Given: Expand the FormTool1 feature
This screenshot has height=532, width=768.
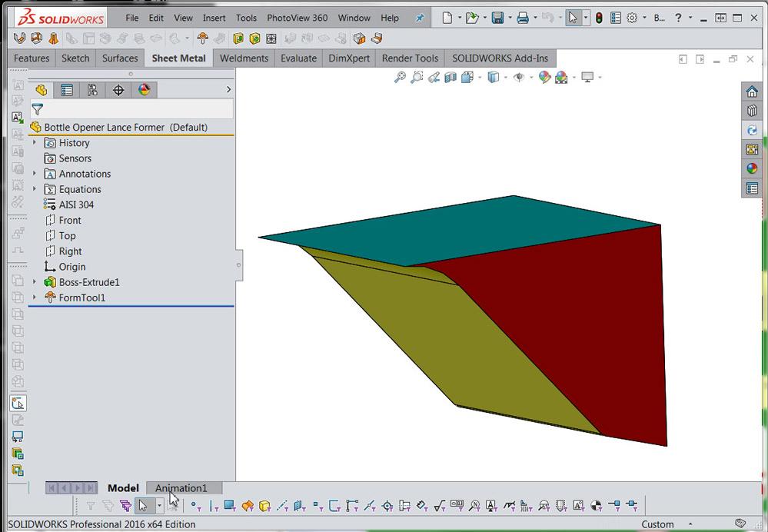Looking at the screenshot, I should (35, 298).
